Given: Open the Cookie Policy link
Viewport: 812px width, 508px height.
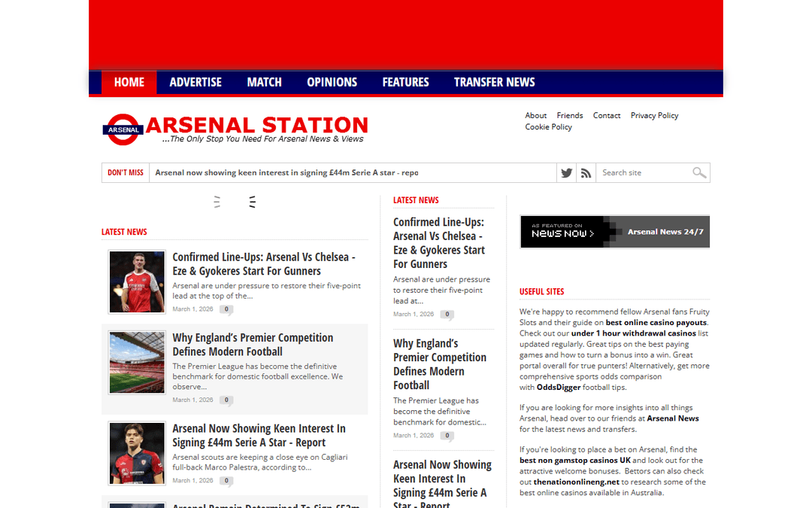Looking at the screenshot, I should coord(548,127).
